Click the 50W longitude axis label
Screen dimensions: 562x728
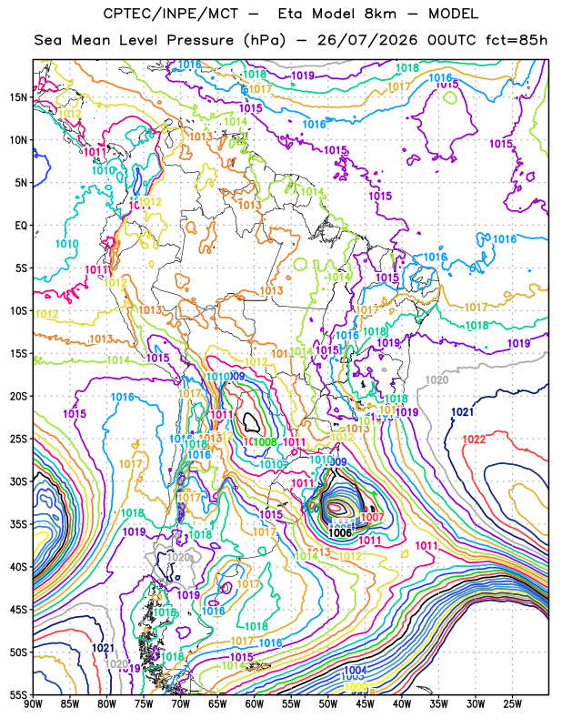click(x=328, y=704)
